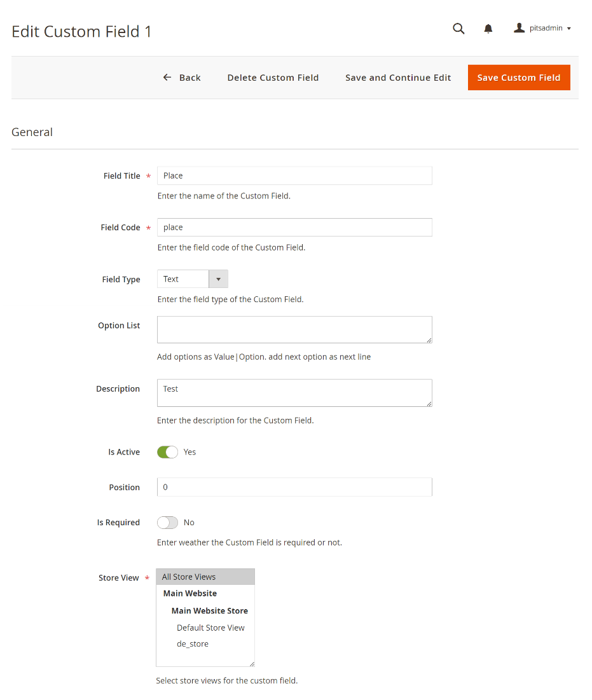Image resolution: width=592 pixels, height=700 pixels.
Task: Click the Save Custom Field button
Action: point(519,78)
